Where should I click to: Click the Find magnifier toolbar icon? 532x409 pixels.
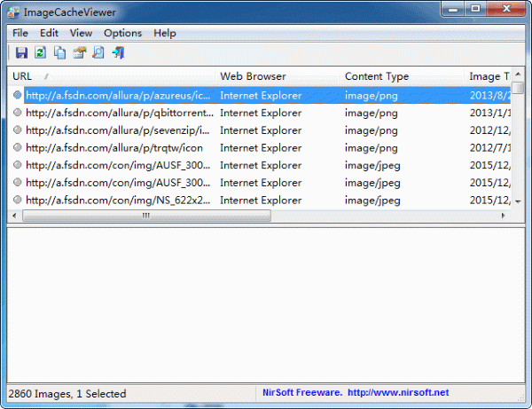(98, 53)
